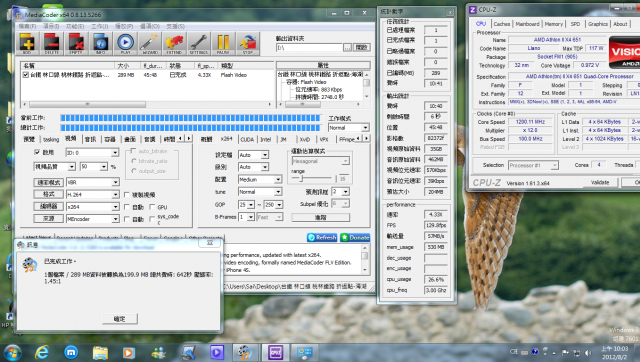Click the output folder path field
This screenshot has width=640, height=362.
coord(309,48)
